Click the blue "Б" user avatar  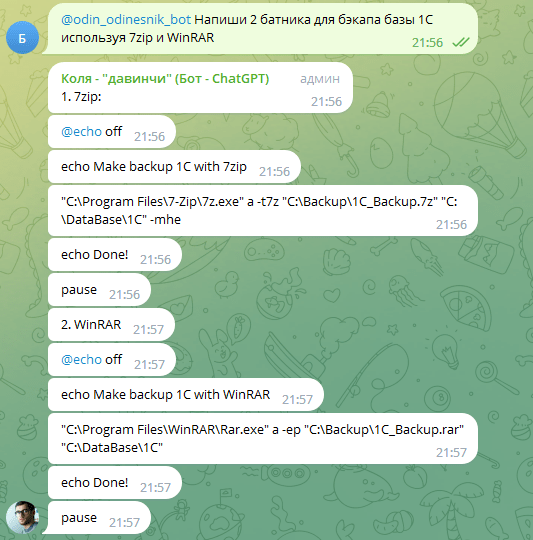click(x=22, y=38)
